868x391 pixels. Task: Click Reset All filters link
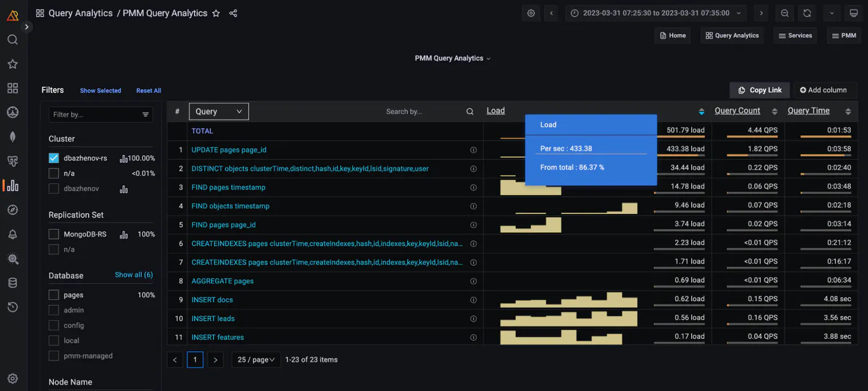[149, 90]
